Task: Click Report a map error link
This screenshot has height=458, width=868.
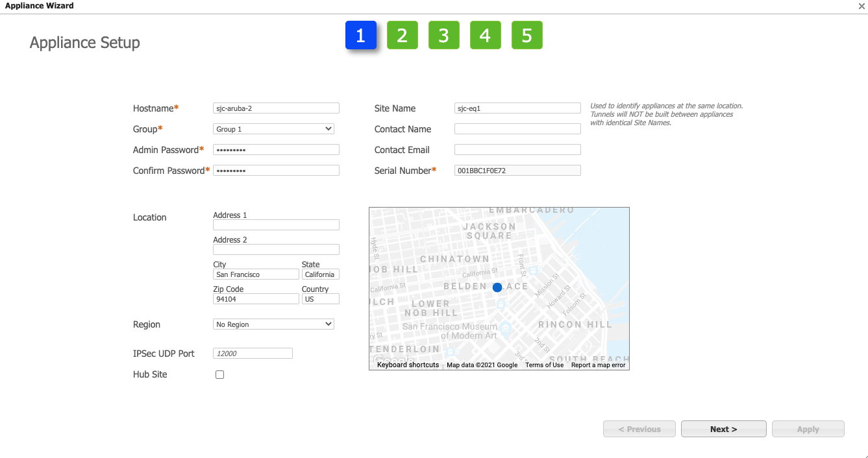Action: [x=598, y=365]
